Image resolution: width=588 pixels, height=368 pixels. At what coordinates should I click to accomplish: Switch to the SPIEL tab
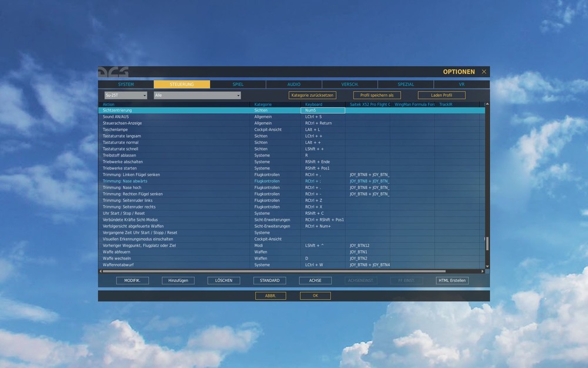[238, 84]
